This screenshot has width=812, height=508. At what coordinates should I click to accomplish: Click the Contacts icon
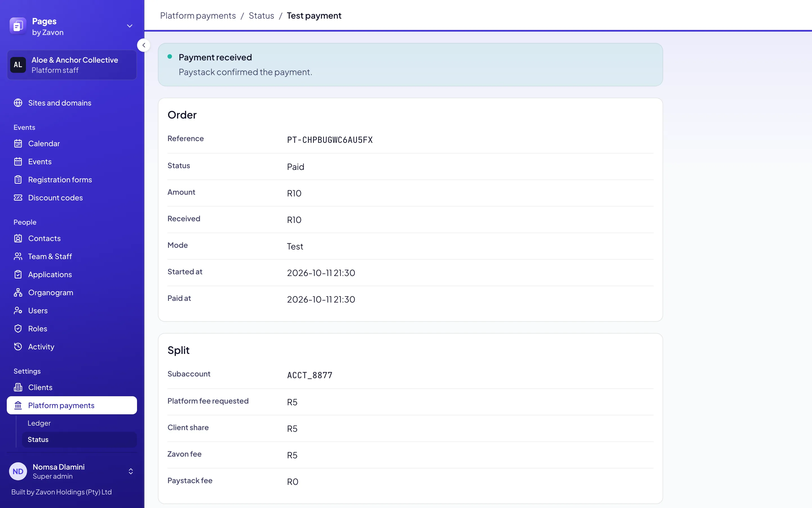coord(18,238)
